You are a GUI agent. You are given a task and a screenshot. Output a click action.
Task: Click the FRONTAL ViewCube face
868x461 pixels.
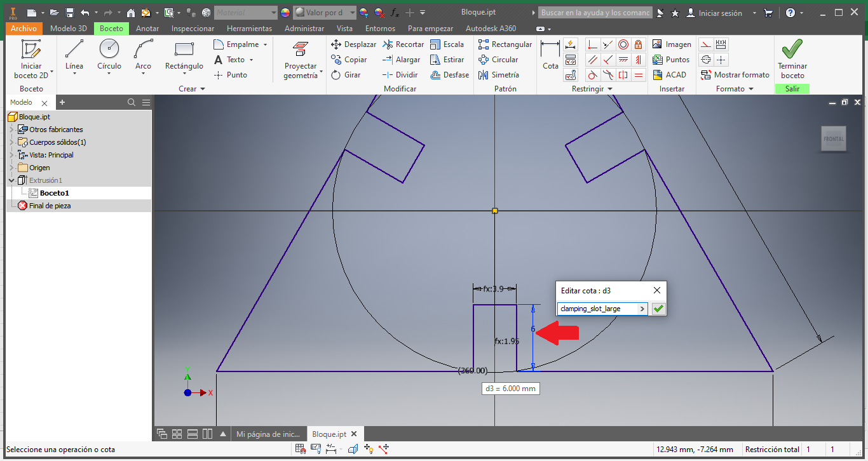tap(834, 138)
